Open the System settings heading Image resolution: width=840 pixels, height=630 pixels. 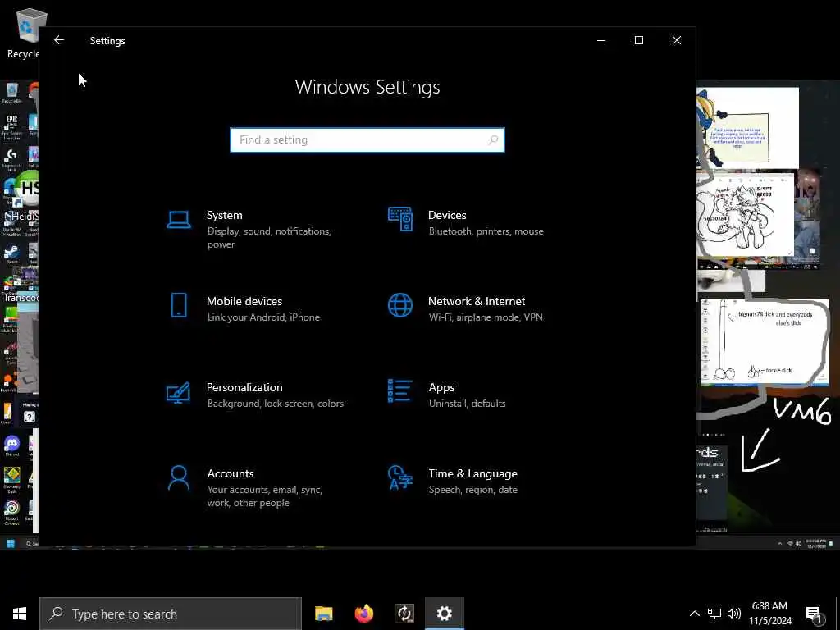(225, 215)
